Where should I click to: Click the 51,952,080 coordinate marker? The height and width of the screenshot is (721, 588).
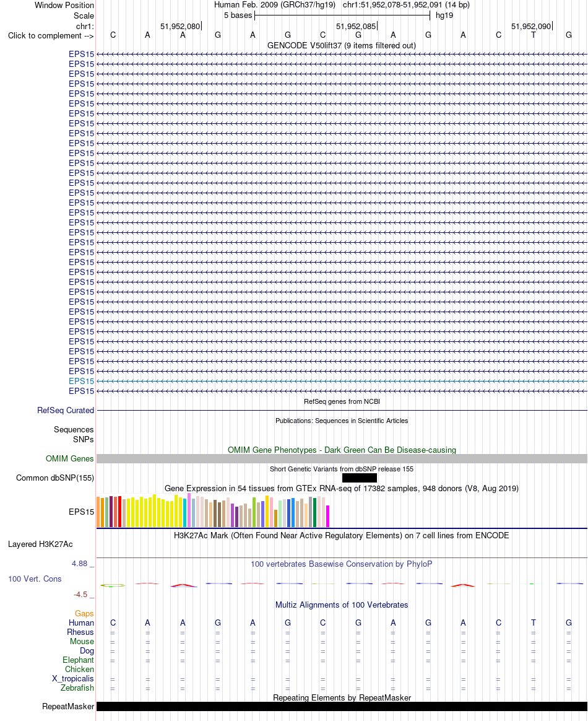point(180,26)
